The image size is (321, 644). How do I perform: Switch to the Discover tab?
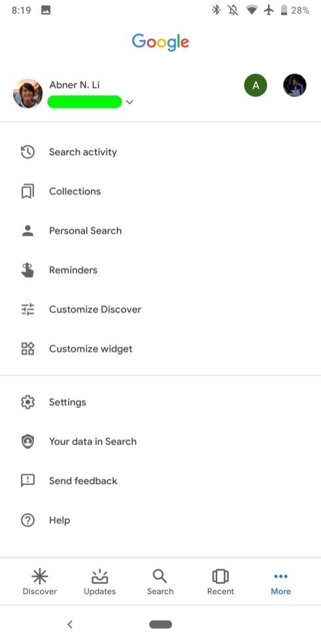pyautogui.click(x=40, y=582)
